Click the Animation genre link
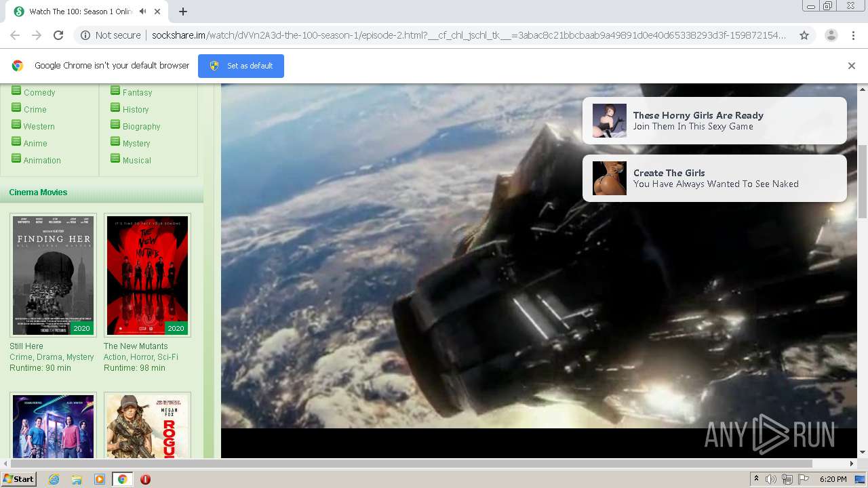 pos(42,161)
